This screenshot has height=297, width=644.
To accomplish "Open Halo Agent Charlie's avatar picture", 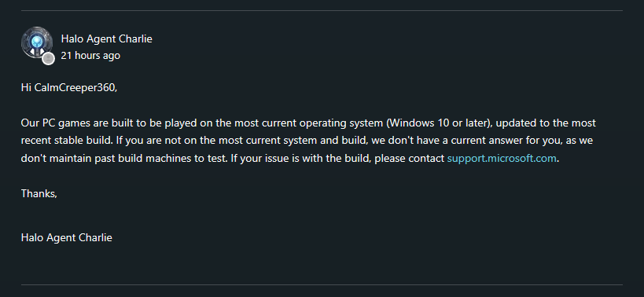I will (x=36, y=42).
